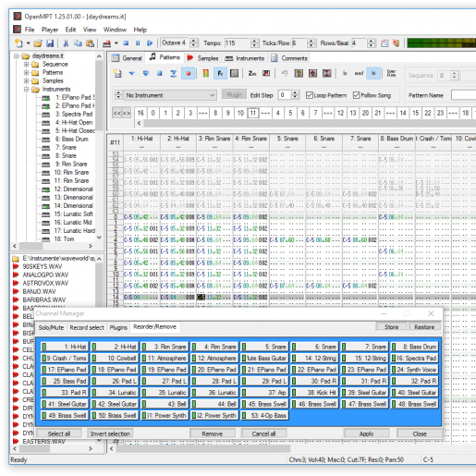This screenshot has width=476, height=476.
Task: Set pattern detail to low
Action: (345, 73)
